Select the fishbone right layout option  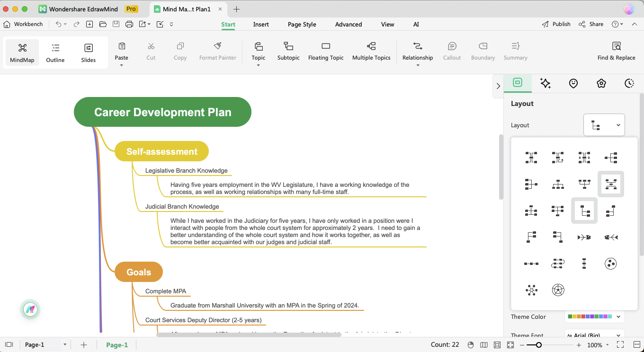(x=584, y=237)
